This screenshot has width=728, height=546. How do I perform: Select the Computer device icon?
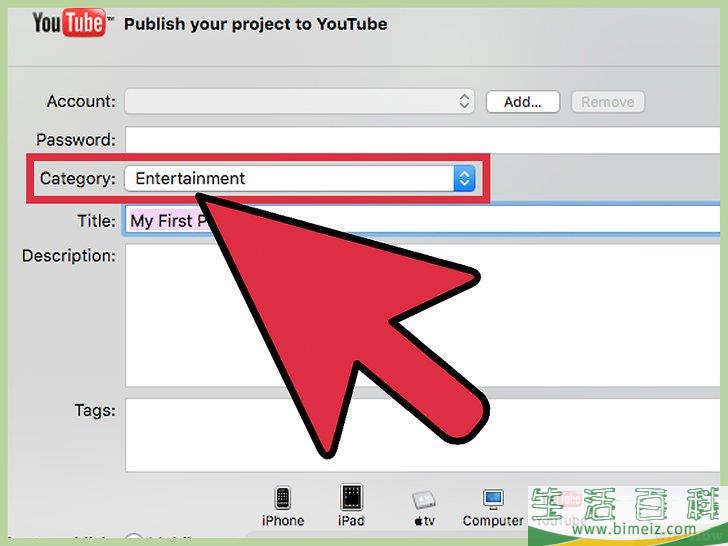pos(493,500)
